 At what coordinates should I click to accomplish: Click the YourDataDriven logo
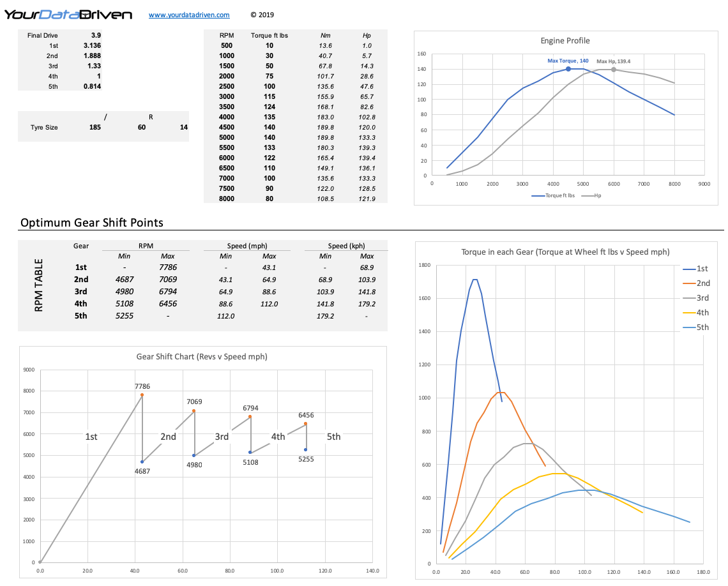coord(68,15)
